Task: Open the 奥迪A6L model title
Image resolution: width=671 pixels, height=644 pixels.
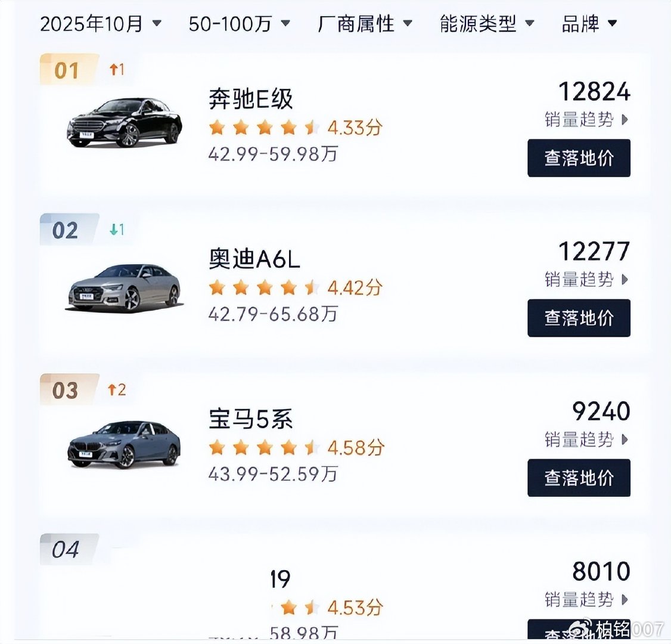Action: (x=254, y=259)
